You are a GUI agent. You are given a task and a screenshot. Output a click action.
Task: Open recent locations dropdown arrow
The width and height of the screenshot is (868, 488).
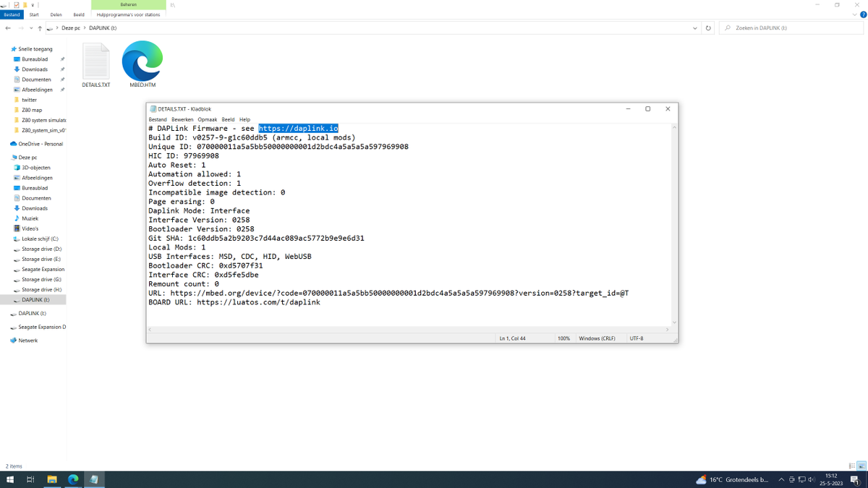(x=30, y=28)
